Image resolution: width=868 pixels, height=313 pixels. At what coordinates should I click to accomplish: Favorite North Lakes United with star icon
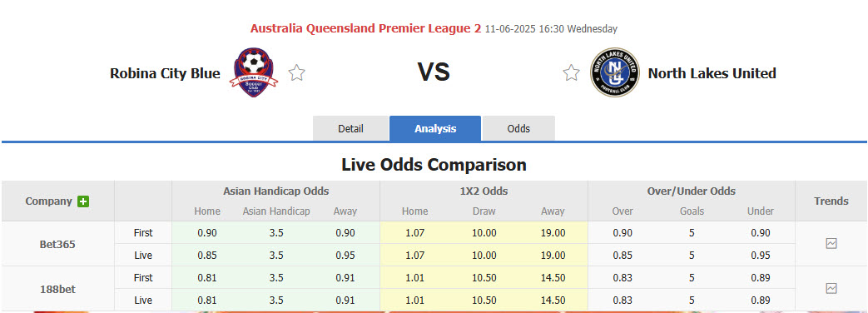571,72
